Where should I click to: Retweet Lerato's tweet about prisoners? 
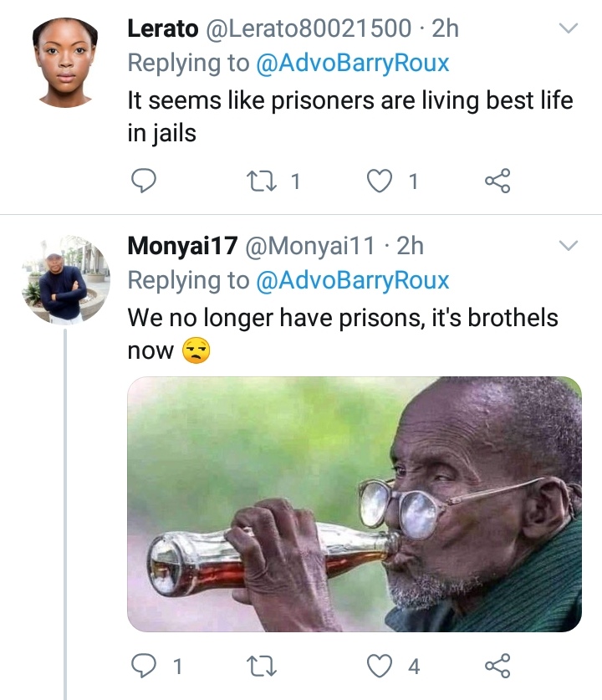click(259, 181)
